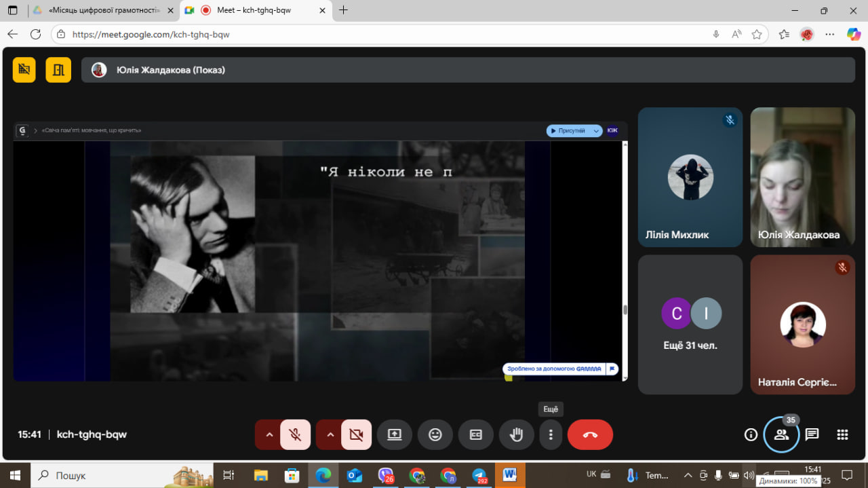Toggle closed captions
Viewport: 868px width, 488px height.
[476, 435]
